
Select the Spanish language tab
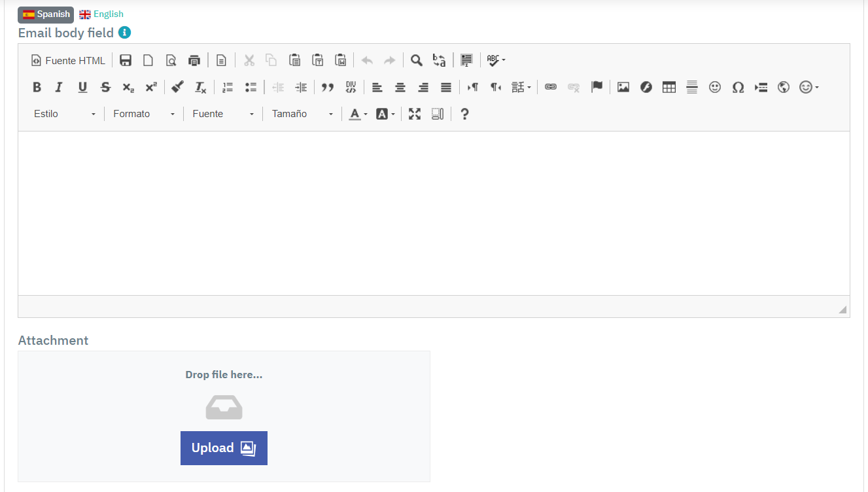[45, 14]
